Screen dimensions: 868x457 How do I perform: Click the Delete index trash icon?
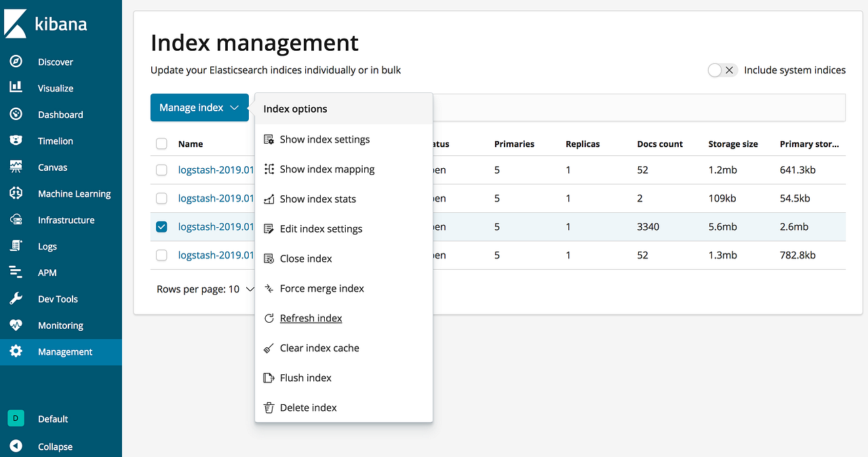(x=269, y=408)
